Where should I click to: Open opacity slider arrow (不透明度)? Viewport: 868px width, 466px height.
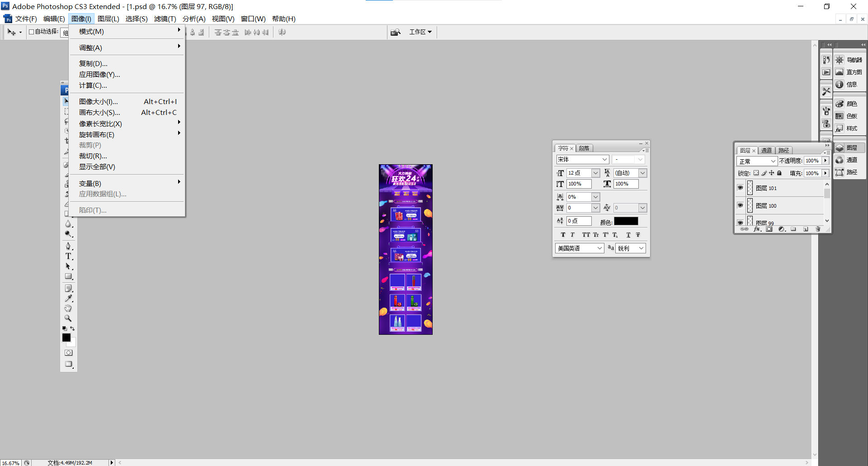pyautogui.click(x=826, y=161)
